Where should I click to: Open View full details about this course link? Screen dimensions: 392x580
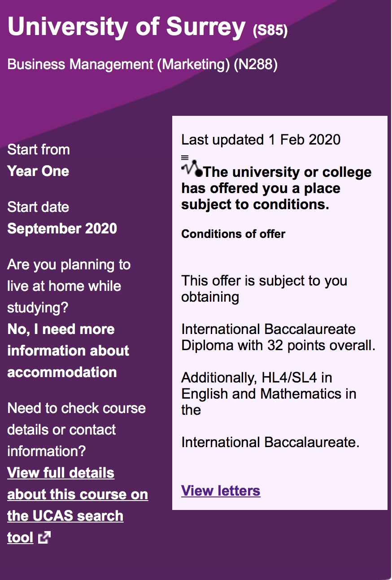coord(78,505)
